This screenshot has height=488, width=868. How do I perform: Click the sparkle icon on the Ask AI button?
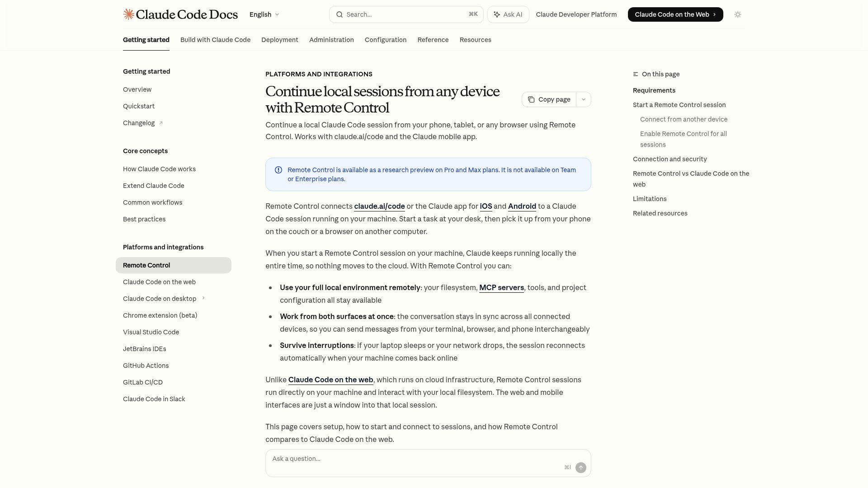pyautogui.click(x=497, y=14)
